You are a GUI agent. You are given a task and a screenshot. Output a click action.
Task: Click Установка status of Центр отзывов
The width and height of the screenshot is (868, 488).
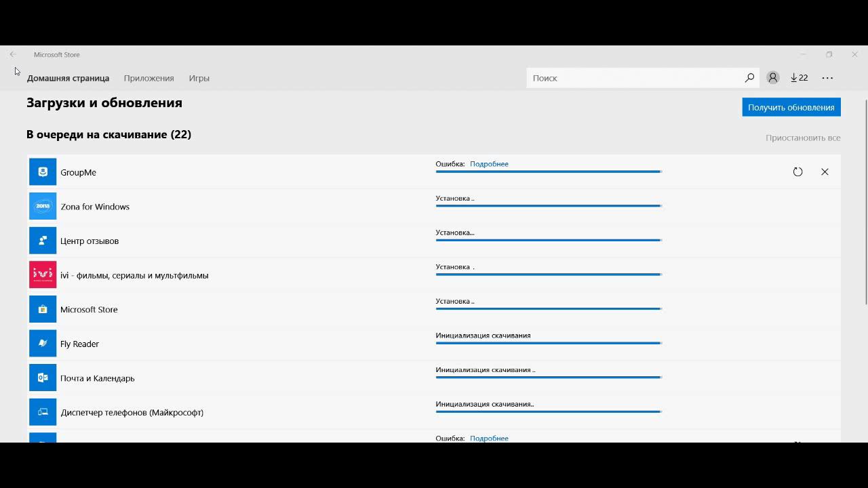(x=455, y=232)
